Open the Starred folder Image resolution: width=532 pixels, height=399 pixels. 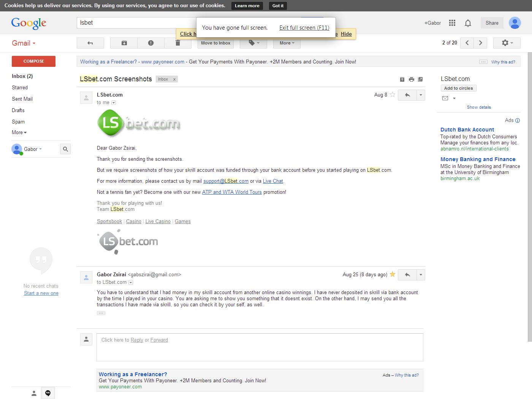point(20,87)
